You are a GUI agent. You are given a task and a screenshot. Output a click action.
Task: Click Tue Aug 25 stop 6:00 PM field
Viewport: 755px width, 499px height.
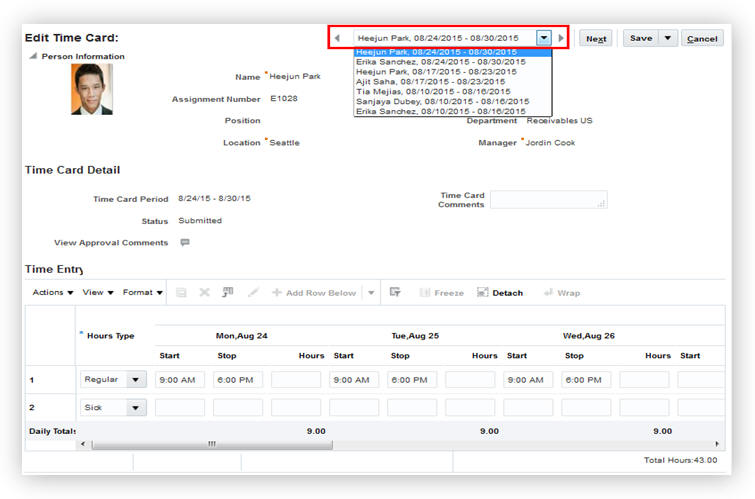click(x=412, y=380)
